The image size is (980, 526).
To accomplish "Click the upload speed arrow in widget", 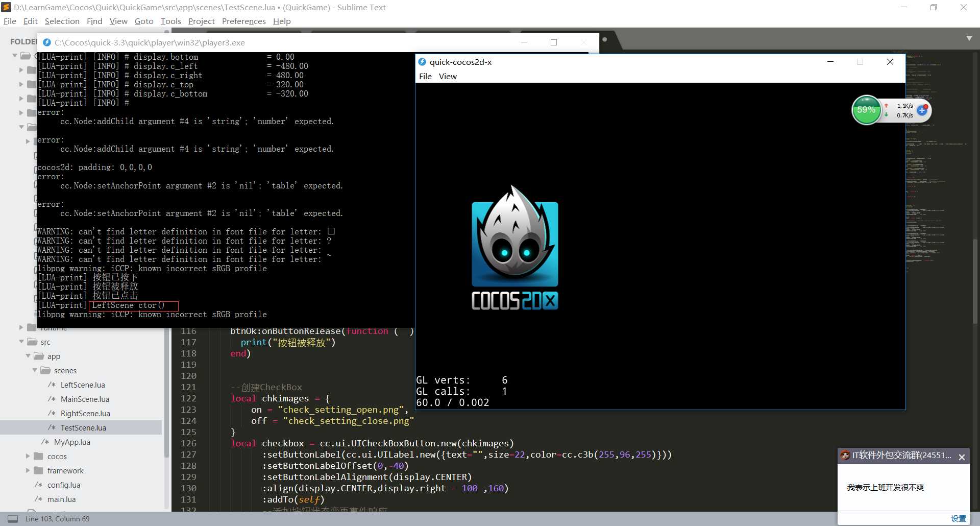I will (887, 106).
